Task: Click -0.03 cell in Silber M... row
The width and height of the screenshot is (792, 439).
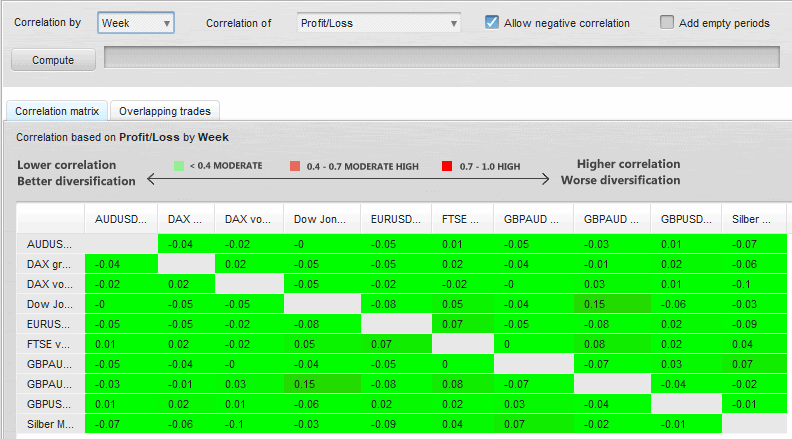Action: tap(322, 424)
